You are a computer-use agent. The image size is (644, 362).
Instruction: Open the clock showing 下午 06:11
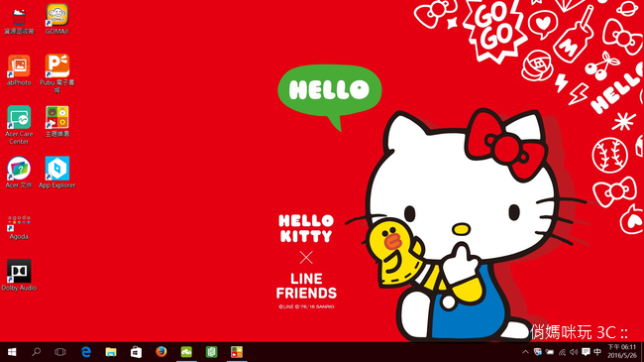[x=622, y=352]
